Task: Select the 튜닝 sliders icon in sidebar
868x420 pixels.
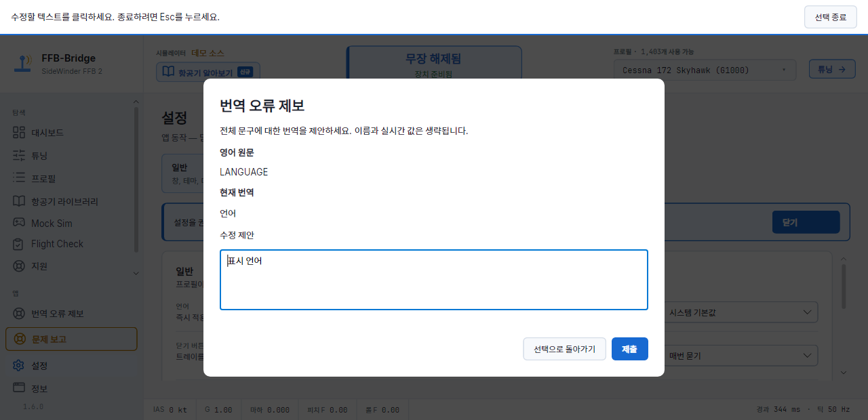Action: click(19, 156)
